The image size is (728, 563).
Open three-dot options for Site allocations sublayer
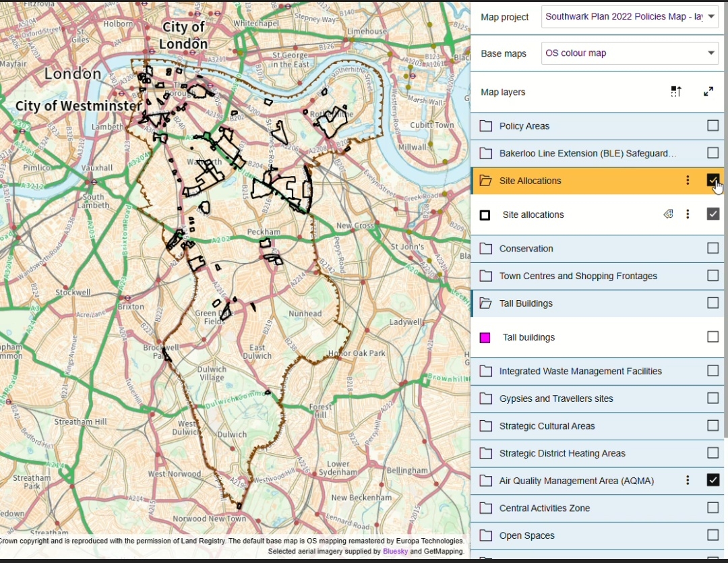coord(688,214)
